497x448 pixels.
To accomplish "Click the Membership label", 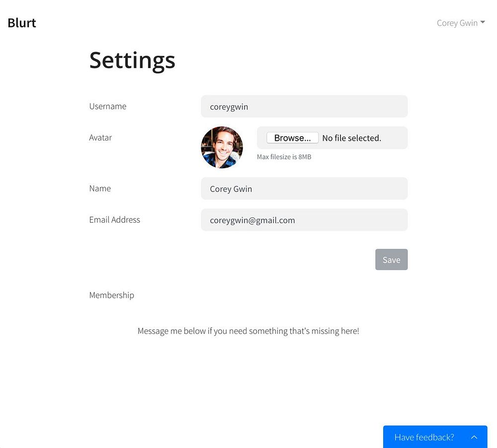I will [x=111, y=295].
